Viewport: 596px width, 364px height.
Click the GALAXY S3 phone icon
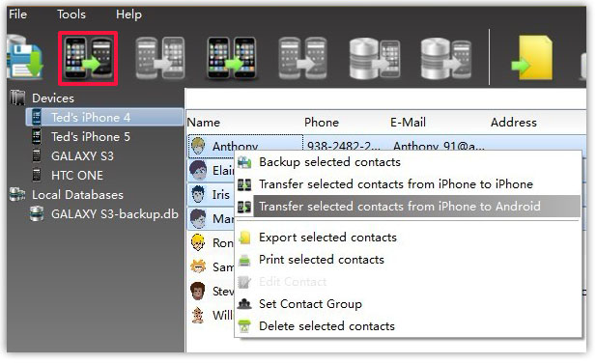37,155
